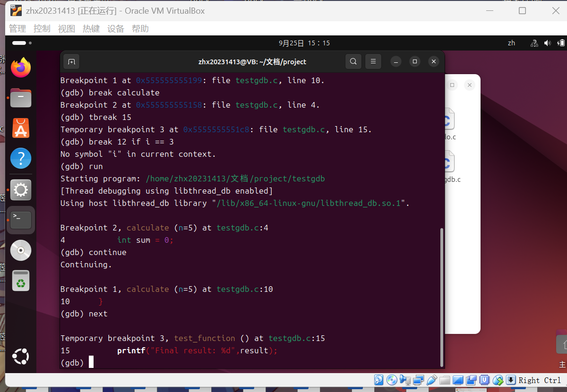Open the clock showing 9月25日 15:15
Image resolution: width=567 pixels, height=392 pixels.
(304, 43)
